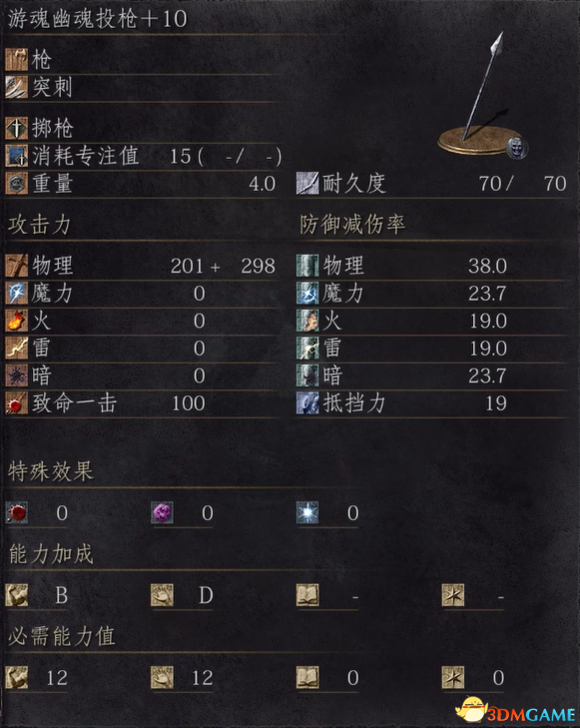Screen dimensions: 580x728
Task: Select the strength scaling B icon
Action: click(x=16, y=595)
